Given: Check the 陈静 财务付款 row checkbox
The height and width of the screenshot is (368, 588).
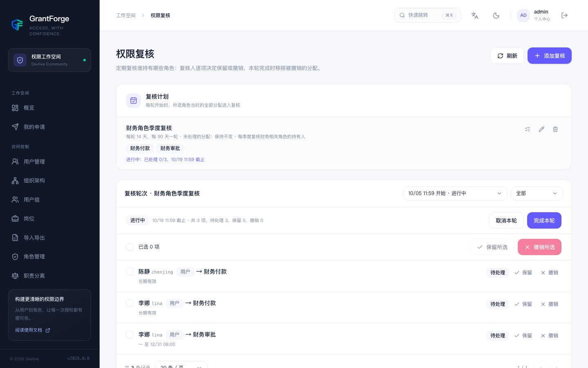Looking at the screenshot, I should (130, 272).
